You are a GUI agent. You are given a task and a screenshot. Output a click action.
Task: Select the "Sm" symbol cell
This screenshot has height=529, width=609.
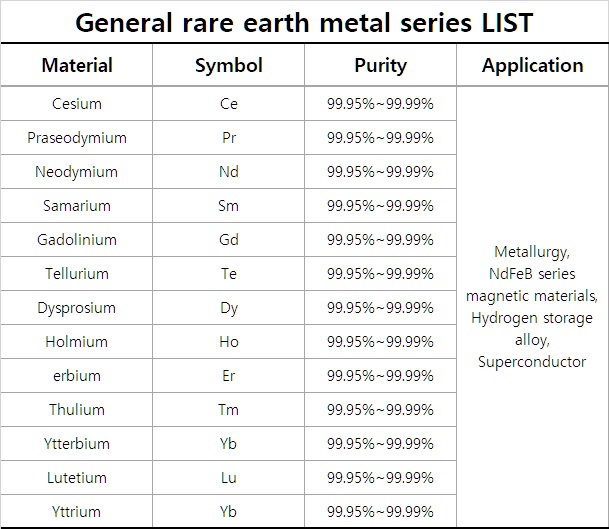[x=229, y=206]
